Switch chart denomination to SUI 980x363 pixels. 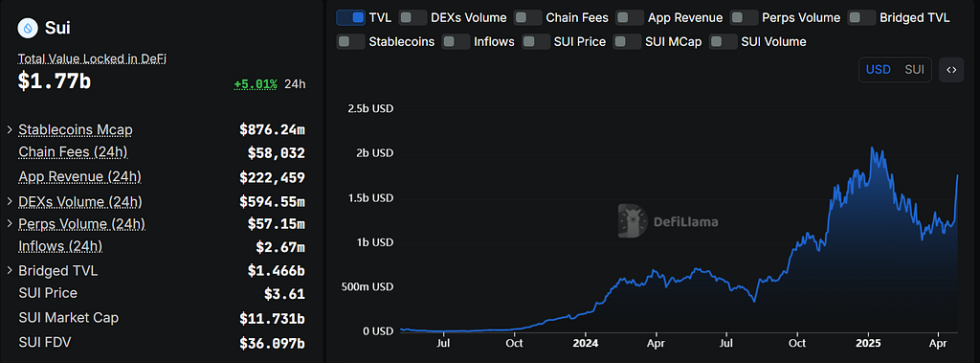[914, 70]
